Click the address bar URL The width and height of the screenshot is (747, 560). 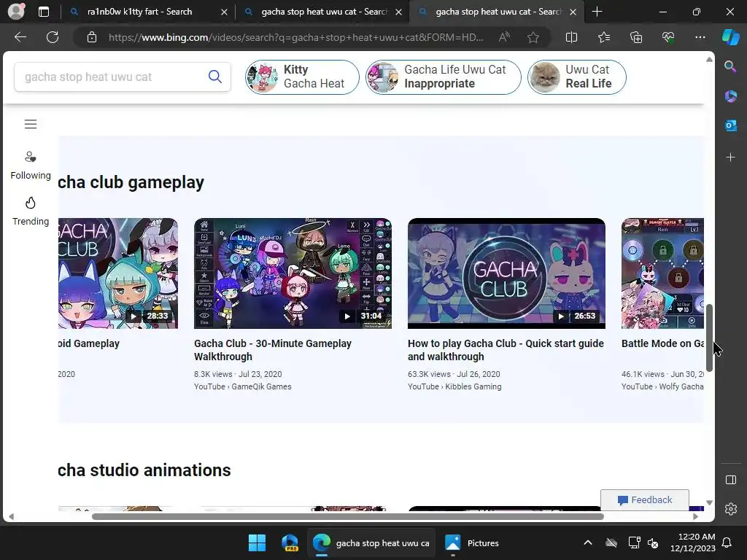click(x=295, y=37)
